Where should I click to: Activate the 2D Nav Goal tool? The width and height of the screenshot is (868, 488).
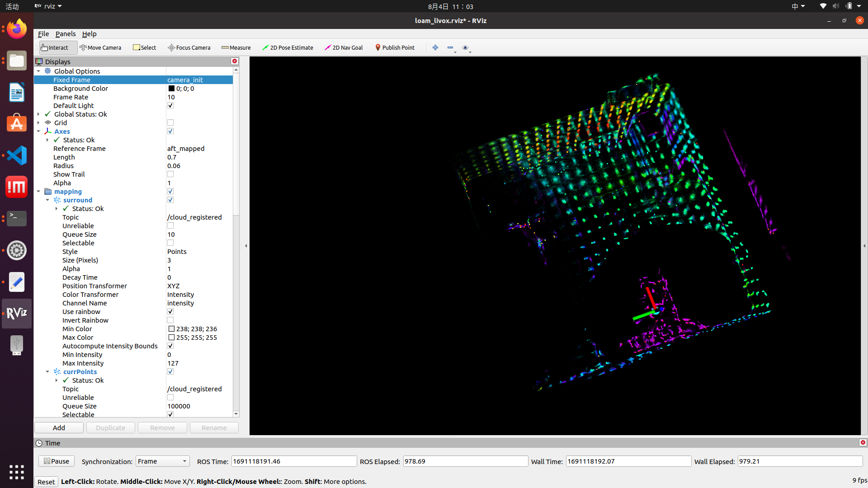point(344,47)
